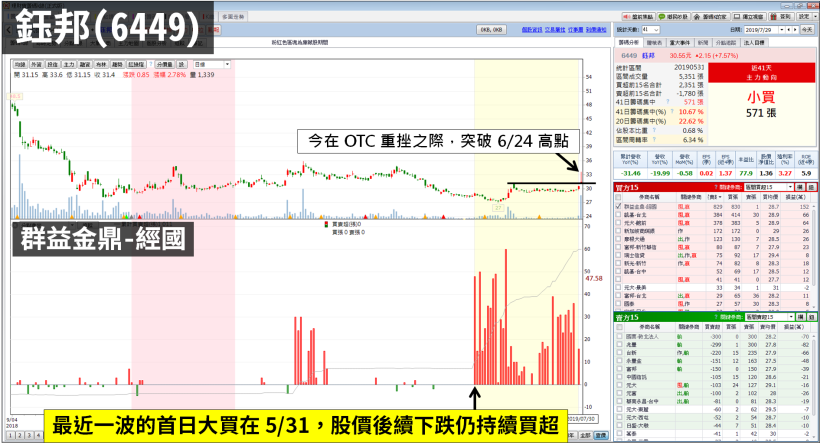Expand the arrow next to 設定
Viewport: 820px width, 445px height.
point(815,17)
